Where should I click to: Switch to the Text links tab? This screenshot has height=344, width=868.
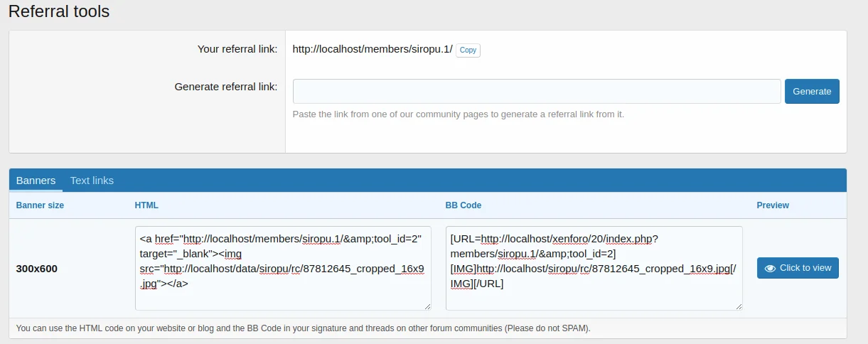click(92, 181)
